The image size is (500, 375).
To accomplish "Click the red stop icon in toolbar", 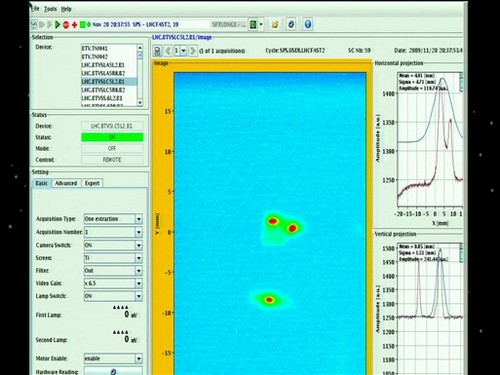I will point(66,25).
